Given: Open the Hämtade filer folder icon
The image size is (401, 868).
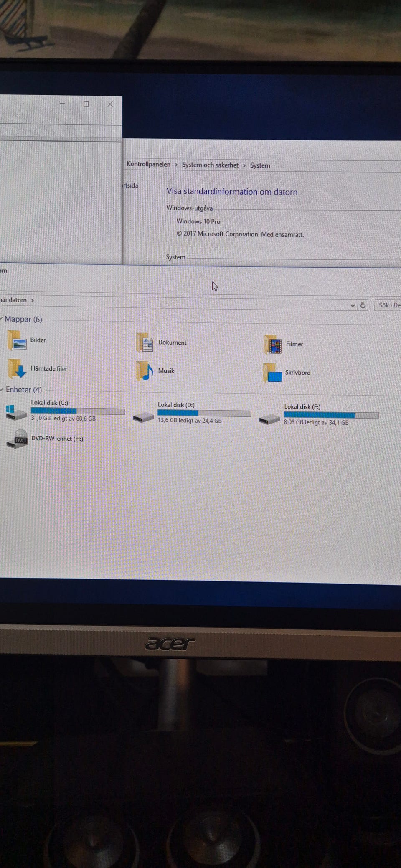Looking at the screenshot, I should click(x=17, y=368).
